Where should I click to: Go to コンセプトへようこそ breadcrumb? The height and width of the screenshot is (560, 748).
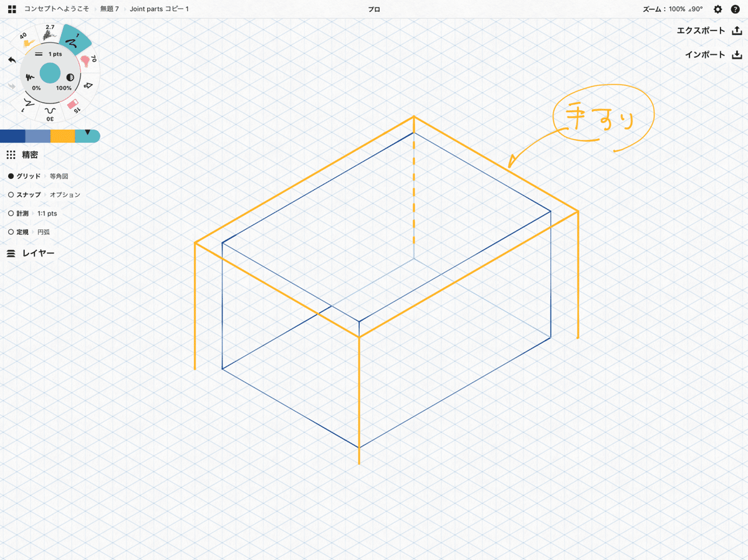tap(57, 9)
